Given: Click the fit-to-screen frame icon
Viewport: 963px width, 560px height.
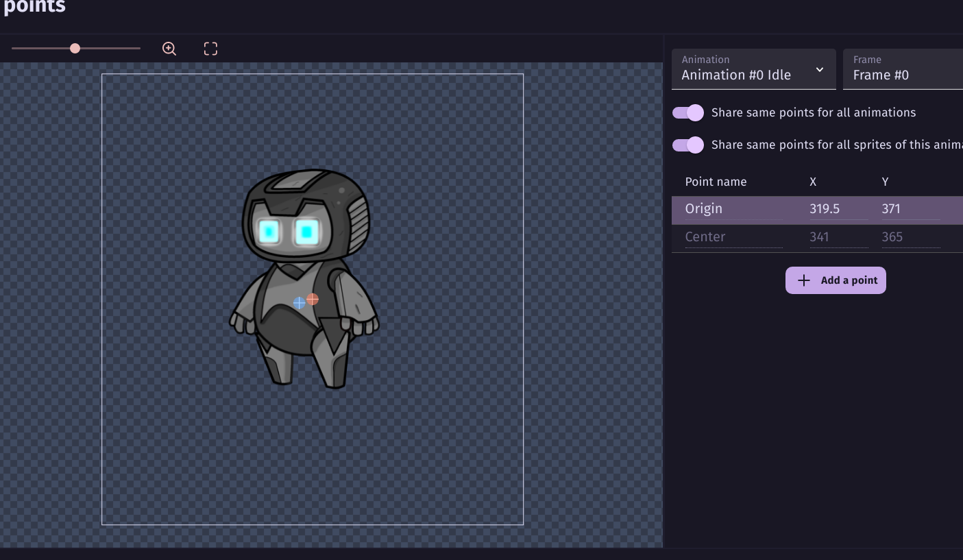Looking at the screenshot, I should point(210,49).
